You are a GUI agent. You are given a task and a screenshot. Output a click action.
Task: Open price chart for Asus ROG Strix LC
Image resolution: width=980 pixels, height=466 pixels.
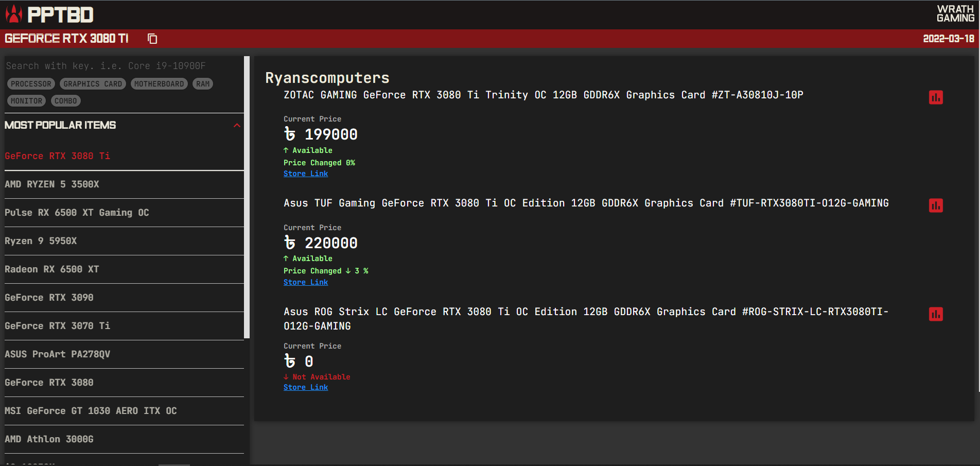pos(935,314)
